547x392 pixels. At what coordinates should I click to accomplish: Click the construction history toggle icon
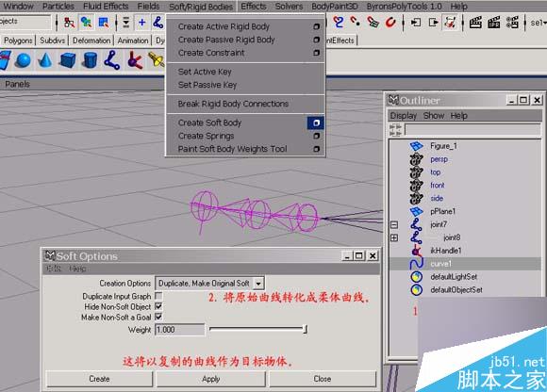click(450, 23)
